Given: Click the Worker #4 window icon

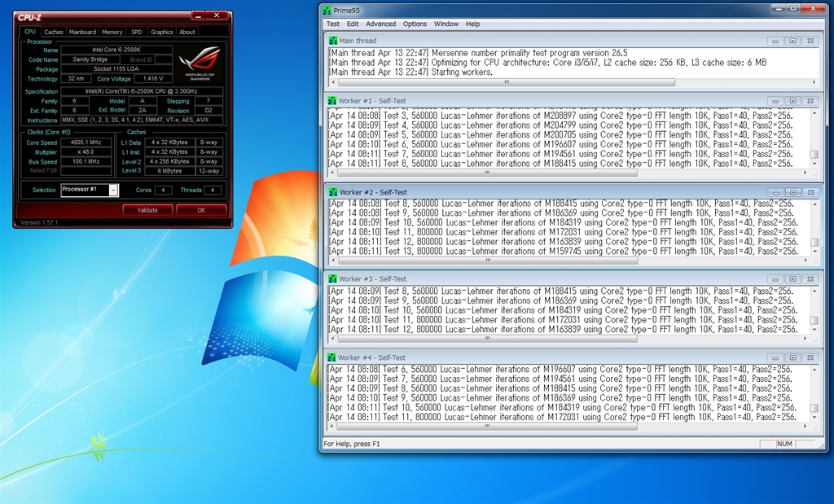Looking at the screenshot, I should (x=332, y=357).
